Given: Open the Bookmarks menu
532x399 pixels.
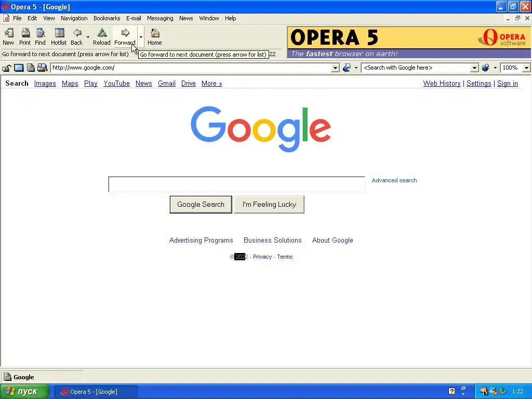Looking at the screenshot, I should click(107, 18).
